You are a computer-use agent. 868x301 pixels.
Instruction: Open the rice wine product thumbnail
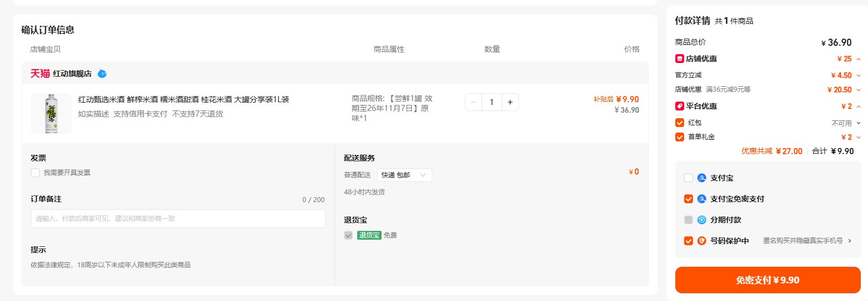(x=51, y=113)
